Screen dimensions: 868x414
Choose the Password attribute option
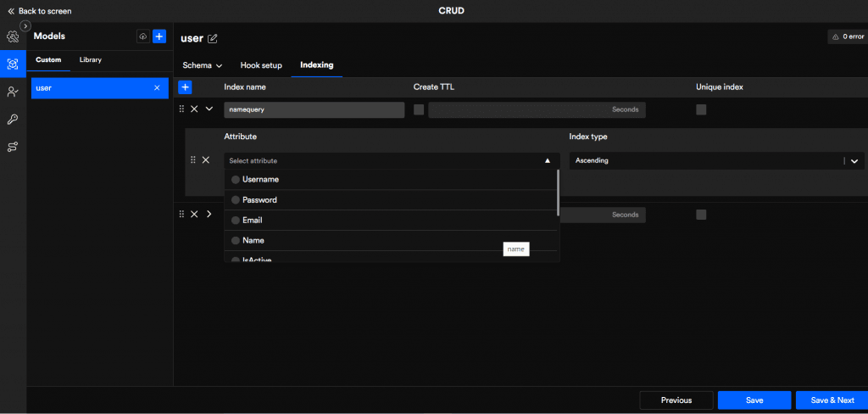[x=390, y=200]
